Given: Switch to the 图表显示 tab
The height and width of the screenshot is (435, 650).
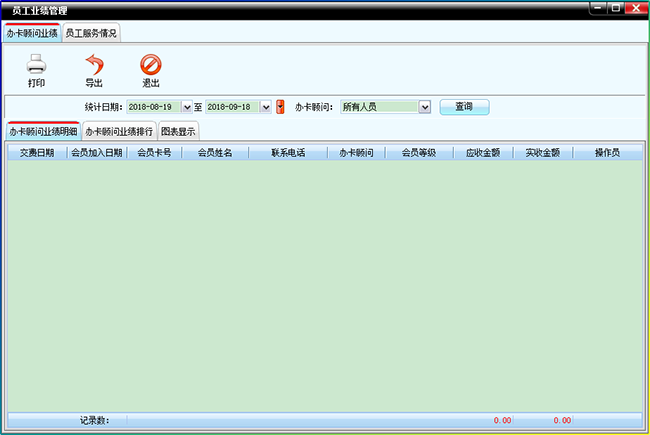Looking at the screenshot, I should coord(178,131).
